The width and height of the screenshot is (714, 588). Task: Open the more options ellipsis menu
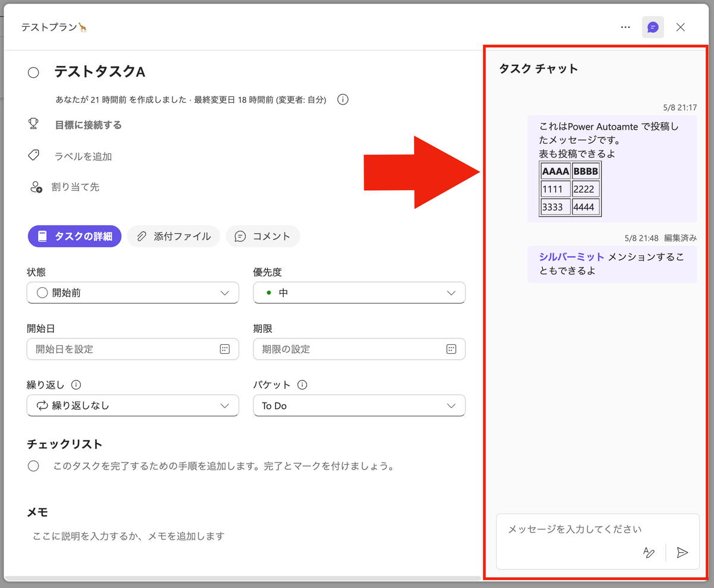point(625,27)
